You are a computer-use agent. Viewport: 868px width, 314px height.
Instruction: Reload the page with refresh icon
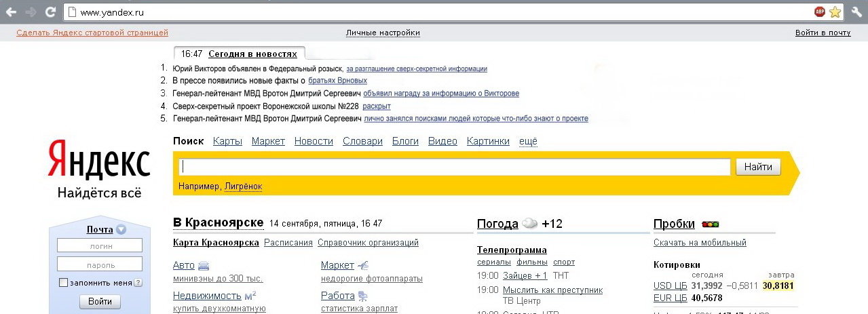50,12
